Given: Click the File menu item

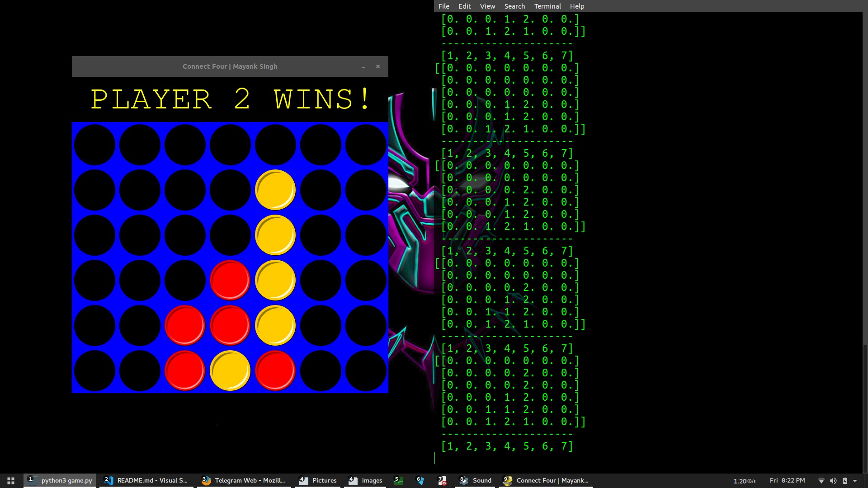Looking at the screenshot, I should point(443,6).
